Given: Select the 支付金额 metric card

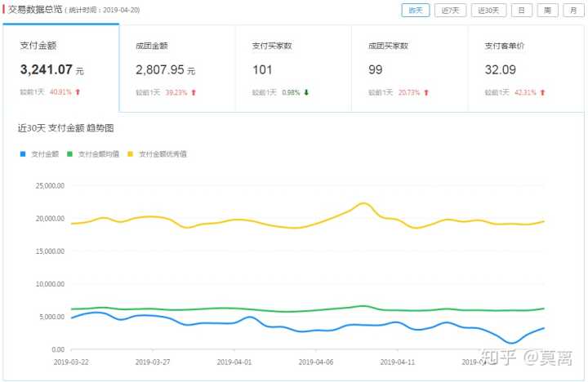Looking at the screenshot, I should 60,68.
